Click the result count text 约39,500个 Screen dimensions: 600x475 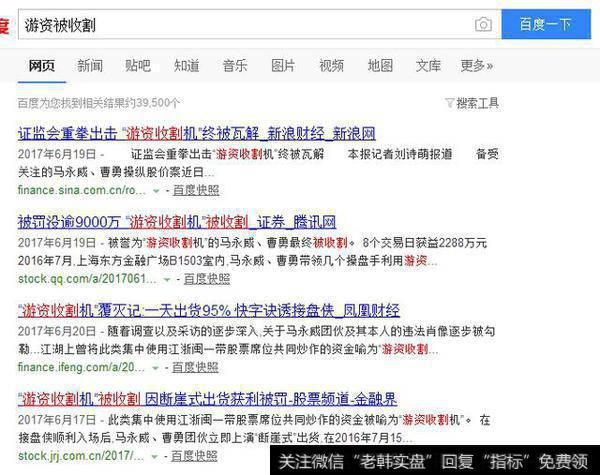pyautogui.click(x=152, y=103)
